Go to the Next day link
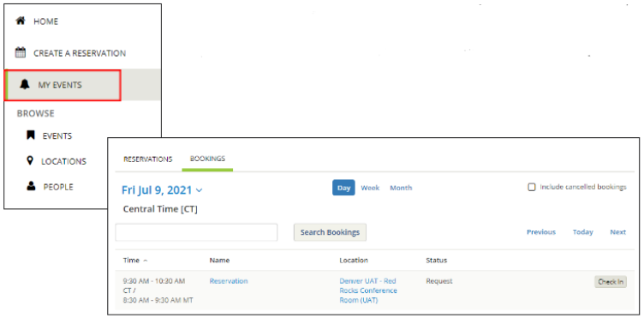 [617, 232]
